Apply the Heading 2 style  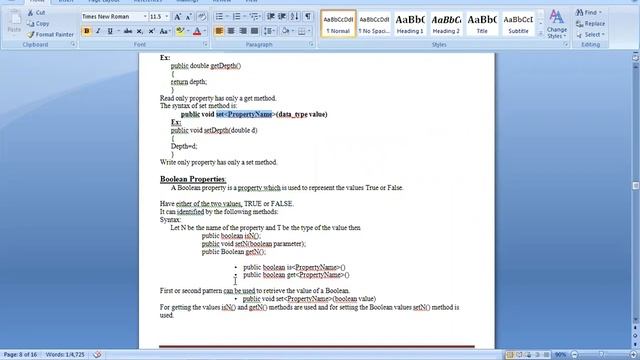[446, 24]
